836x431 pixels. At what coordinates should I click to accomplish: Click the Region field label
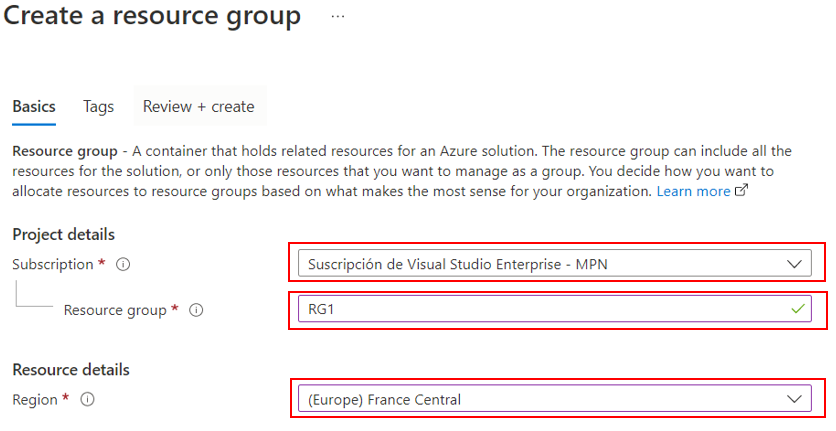point(35,399)
